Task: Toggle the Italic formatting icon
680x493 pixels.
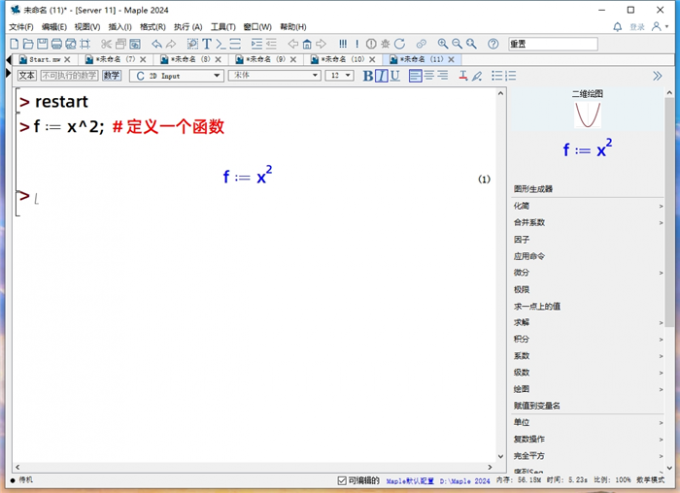Action: 381,76
